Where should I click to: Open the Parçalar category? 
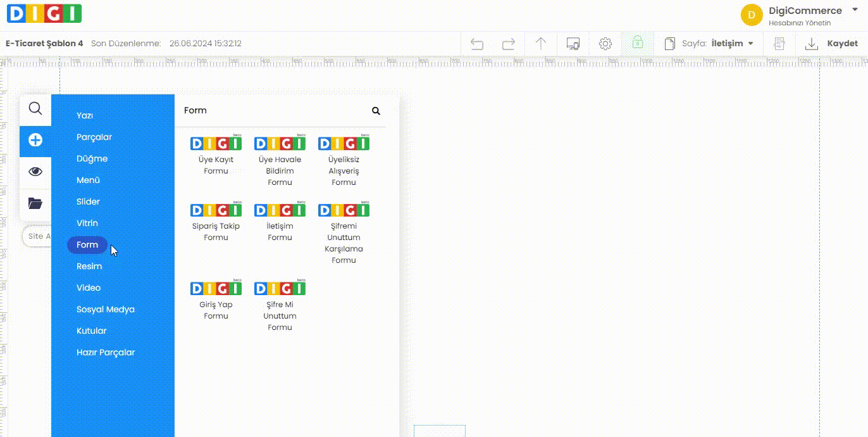(x=94, y=137)
